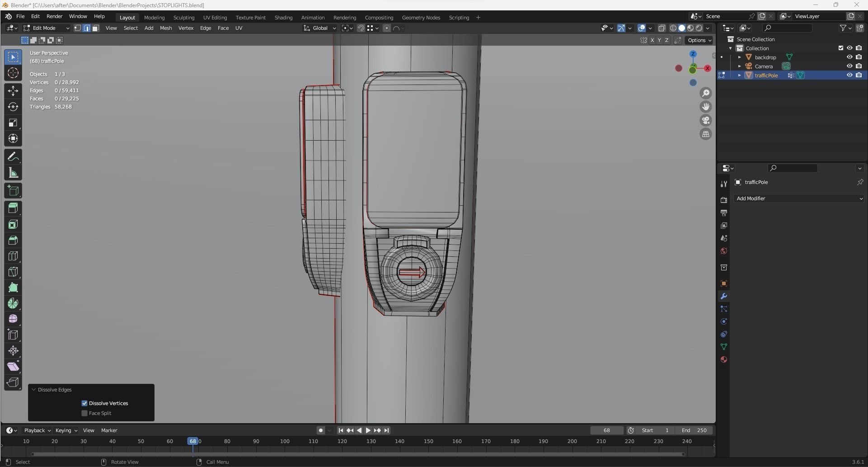Select the Move tool in toolbar
Screen dimensions: 868x467
pyautogui.click(x=13, y=91)
